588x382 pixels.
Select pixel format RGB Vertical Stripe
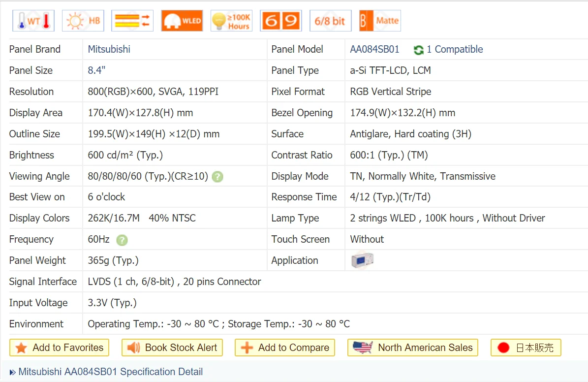(390, 92)
